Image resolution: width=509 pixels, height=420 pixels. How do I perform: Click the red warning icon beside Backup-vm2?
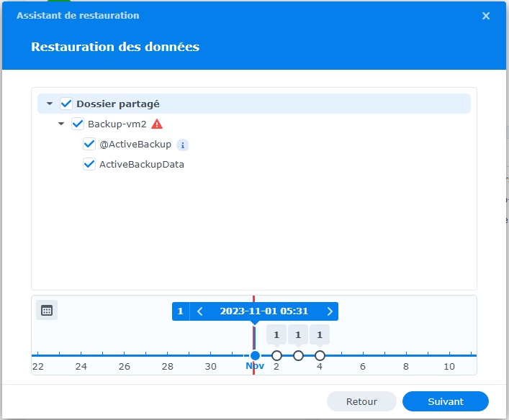point(157,124)
